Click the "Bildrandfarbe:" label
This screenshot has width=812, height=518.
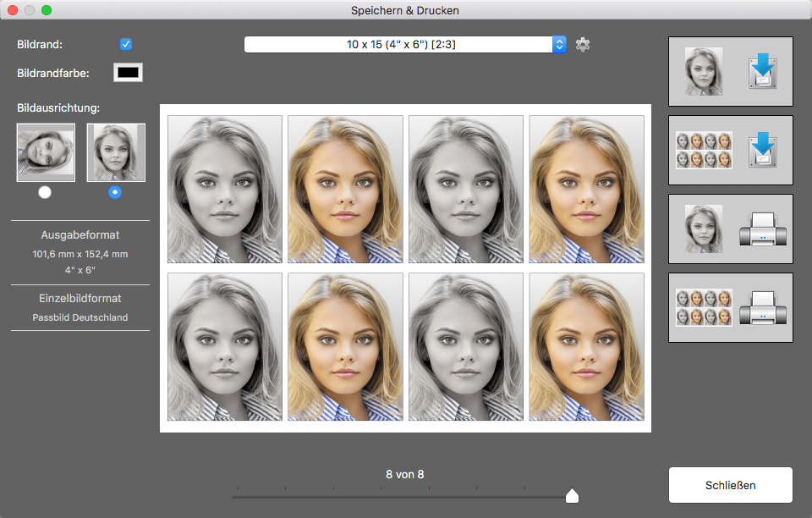point(52,74)
